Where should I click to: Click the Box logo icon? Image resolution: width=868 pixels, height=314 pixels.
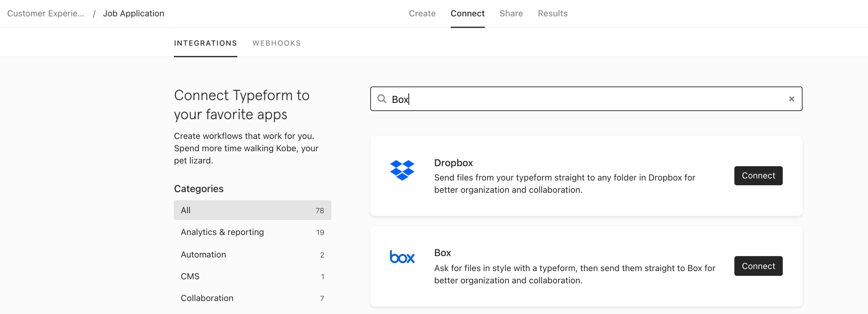point(402,257)
